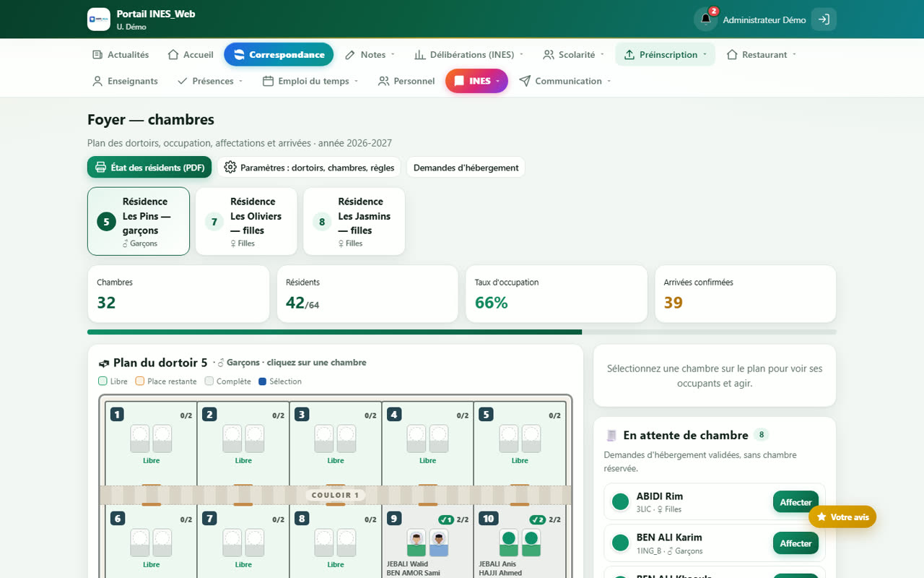The height and width of the screenshot is (578, 924).
Task: Click the house icon beside Accueil
Action: tap(173, 55)
